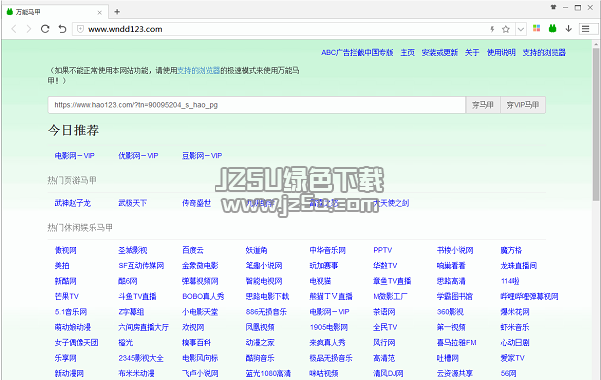This screenshot has height=380, width=601.
Task: Open downloads with the down-arrow icon
Action: pos(568,28)
